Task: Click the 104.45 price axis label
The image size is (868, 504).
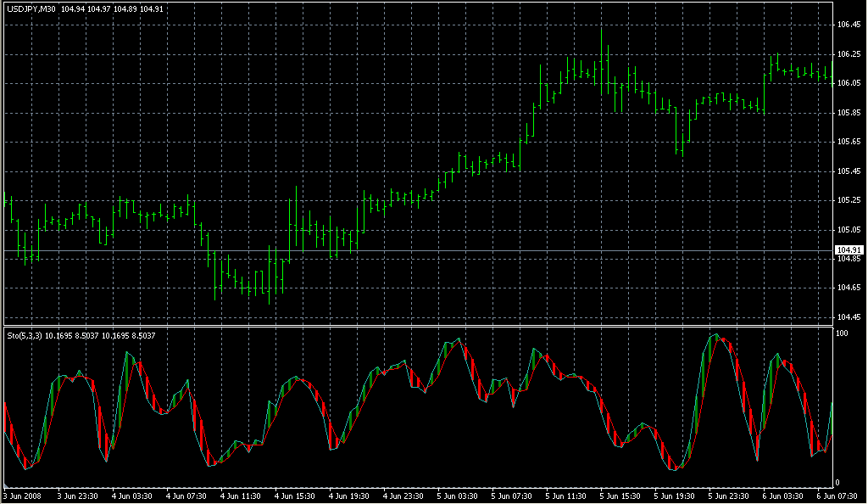Action: click(849, 317)
